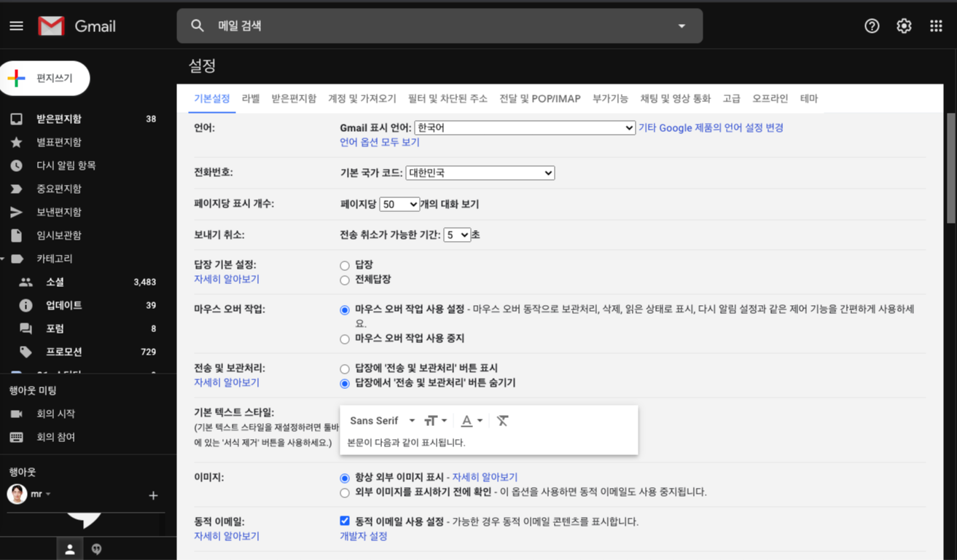The height and width of the screenshot is (560, 957).
Task: Click the 별표편지함 star icon
Action: (x=16, y=142)
